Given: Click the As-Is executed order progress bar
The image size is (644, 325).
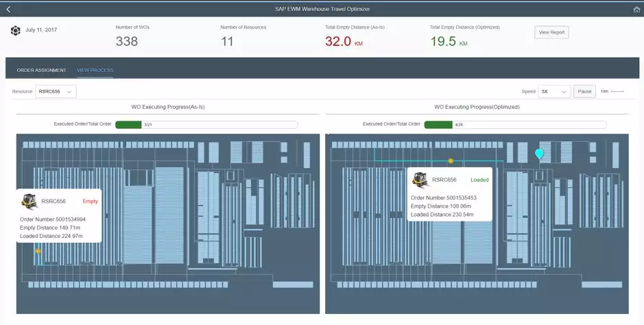Looking at the screenshot, I should click(x=206, y=125).
